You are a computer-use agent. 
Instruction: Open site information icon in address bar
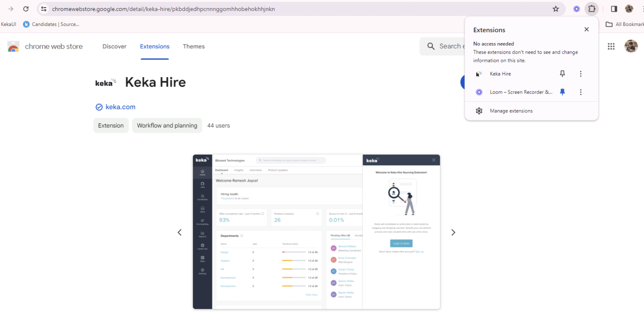tap(44, 9)
